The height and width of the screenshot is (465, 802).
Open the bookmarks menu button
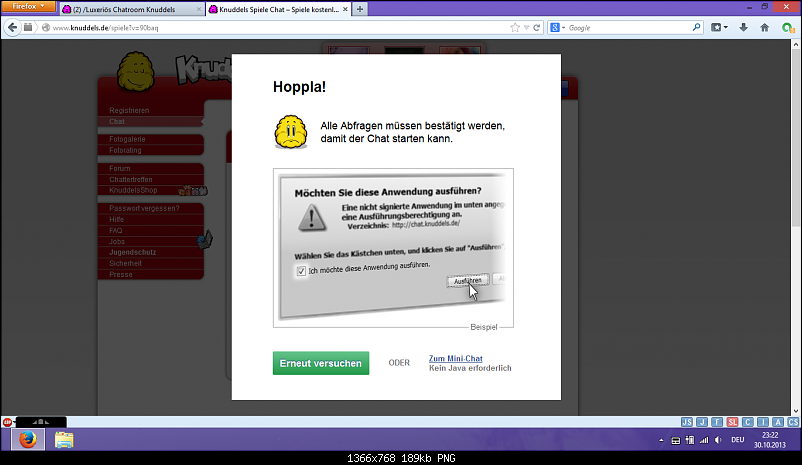[x=716, y=28]
